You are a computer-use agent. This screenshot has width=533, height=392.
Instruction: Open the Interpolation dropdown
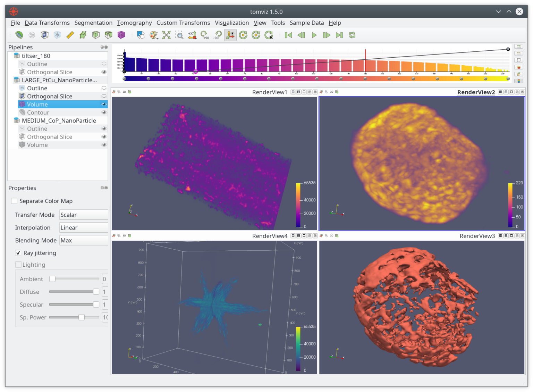coord(83,227)
